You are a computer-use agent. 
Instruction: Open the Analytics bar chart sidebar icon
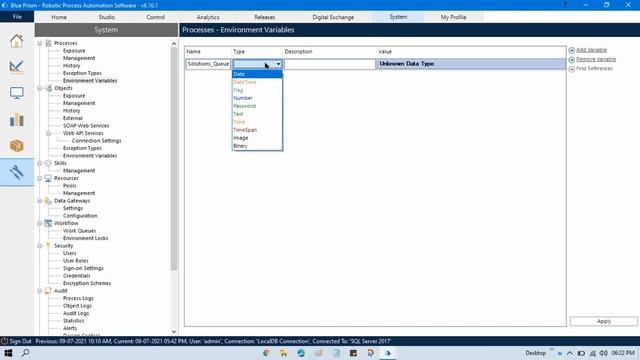click(x=16, y=120)
